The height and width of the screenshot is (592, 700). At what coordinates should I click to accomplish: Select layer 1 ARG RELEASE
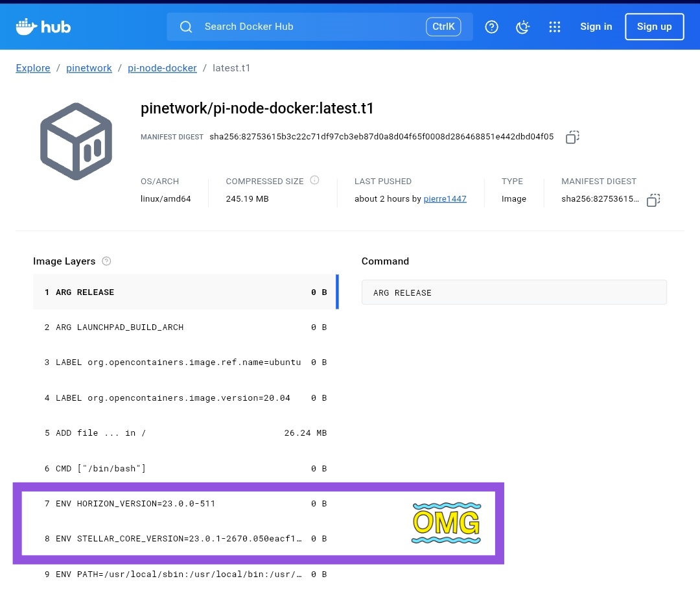[x=186, y=292]
